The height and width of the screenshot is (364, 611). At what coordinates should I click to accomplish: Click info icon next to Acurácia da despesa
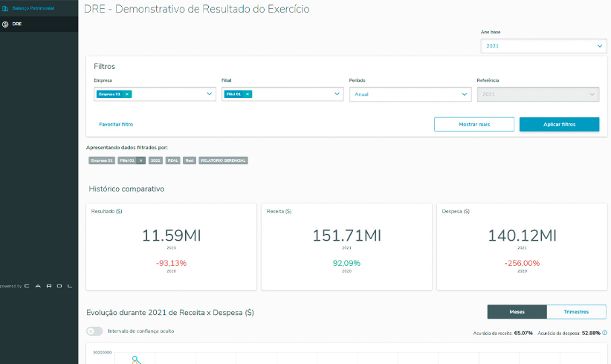click(604, 333)
